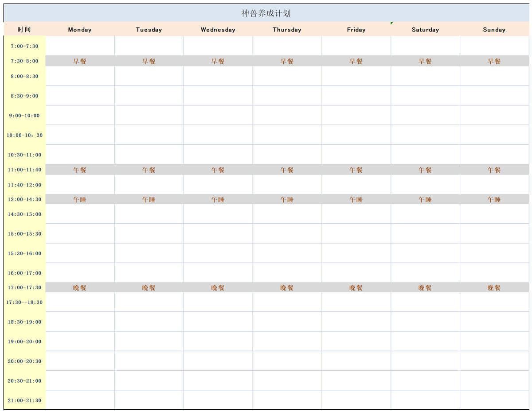The width and height of the screenshot is (532, 411).
Task: Click the 18:30-19:00 time cell
Action: [x=24, y=322]
